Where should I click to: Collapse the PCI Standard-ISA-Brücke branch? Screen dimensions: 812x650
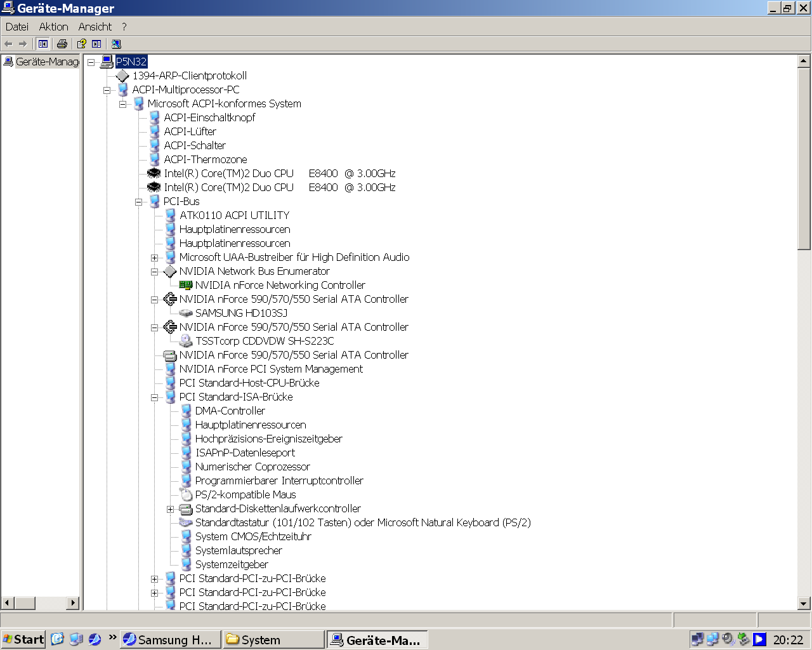[154, 397]
